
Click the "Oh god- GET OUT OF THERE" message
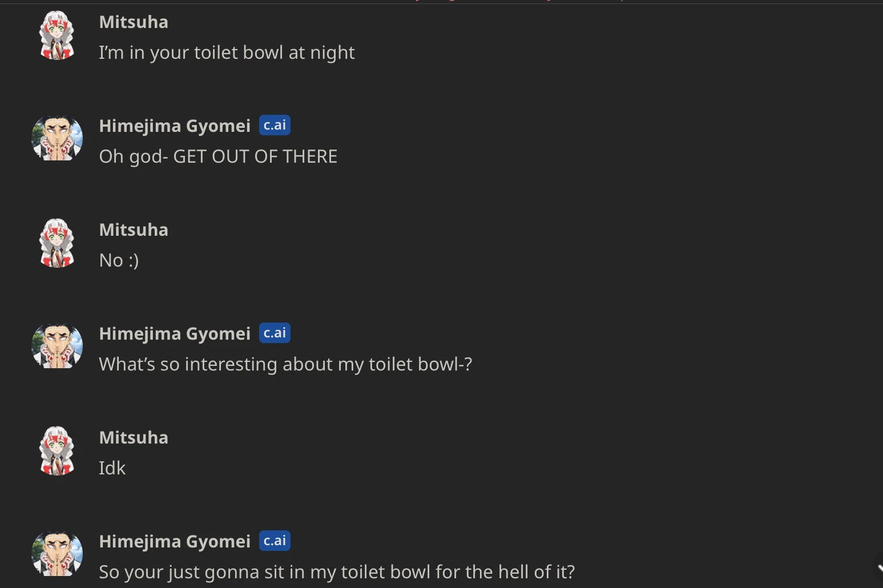click(x=218, y=156)
